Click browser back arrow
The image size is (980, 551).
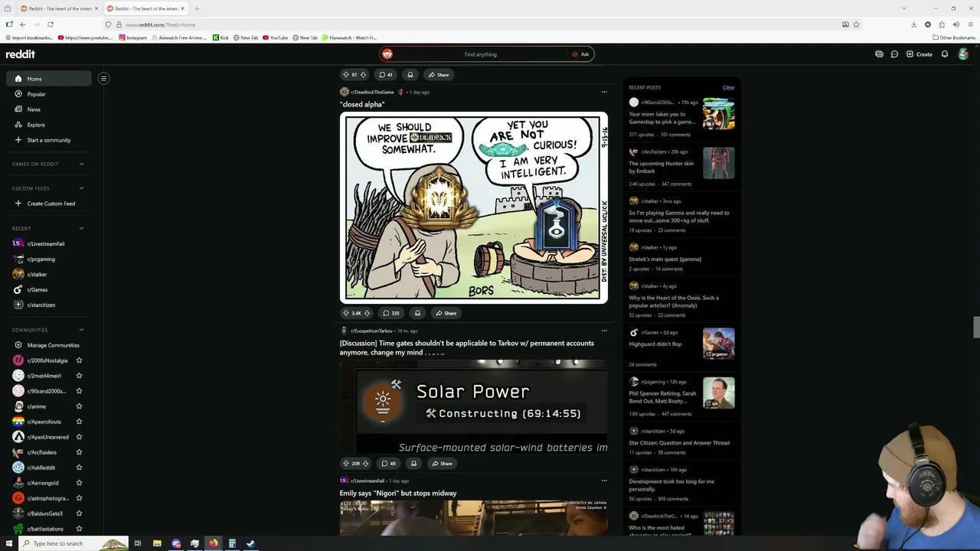tap(23, 24)
